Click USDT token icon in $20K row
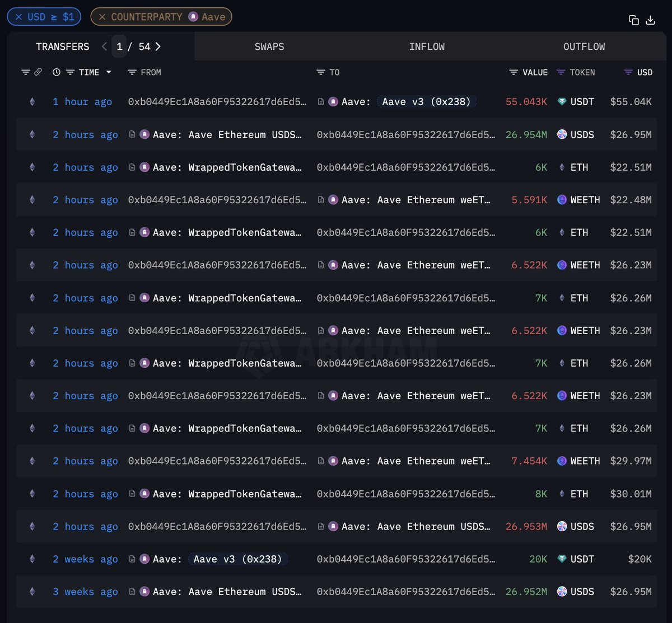Image resolution: width=672 pixels, height=623 pixels. (562, 559)
